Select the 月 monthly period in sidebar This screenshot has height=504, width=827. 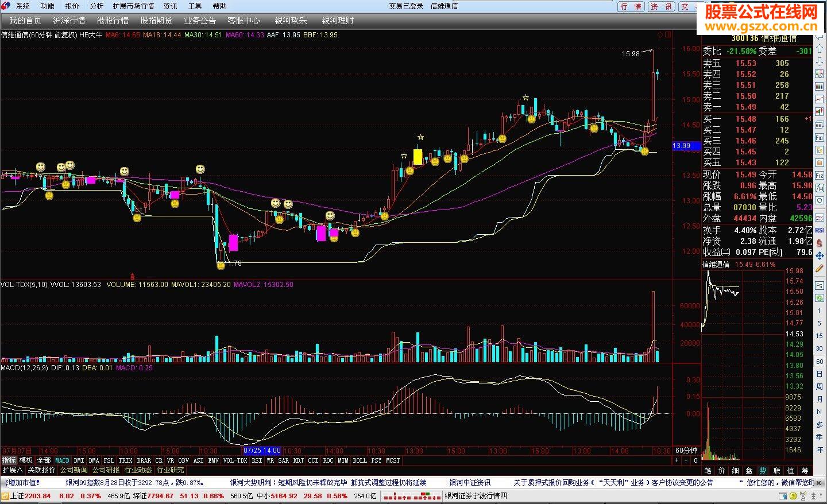click(820, 399)
